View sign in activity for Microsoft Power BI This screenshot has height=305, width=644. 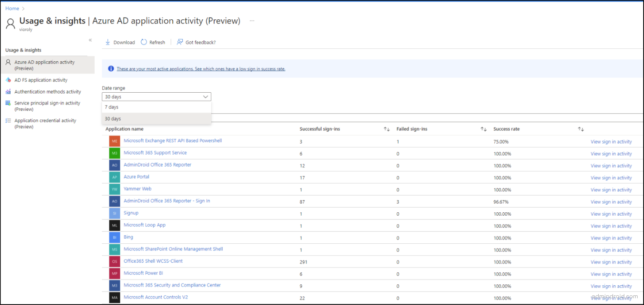[x=611, y=274]
